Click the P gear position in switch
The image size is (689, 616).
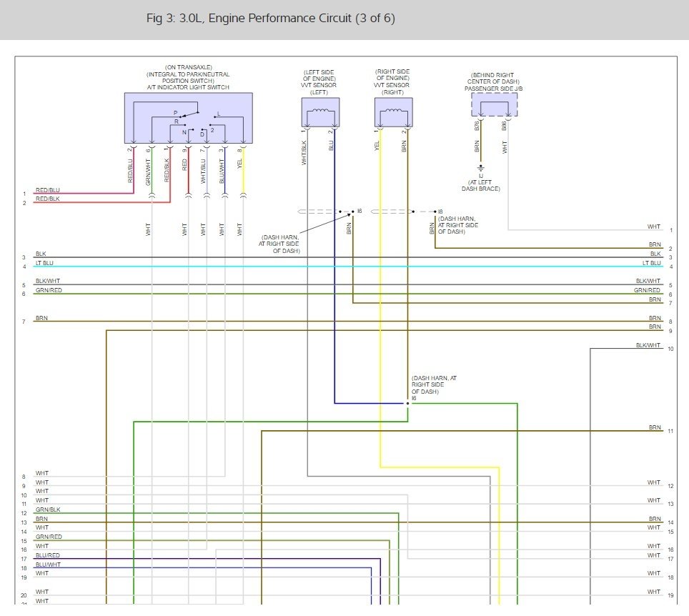[175, 113]
